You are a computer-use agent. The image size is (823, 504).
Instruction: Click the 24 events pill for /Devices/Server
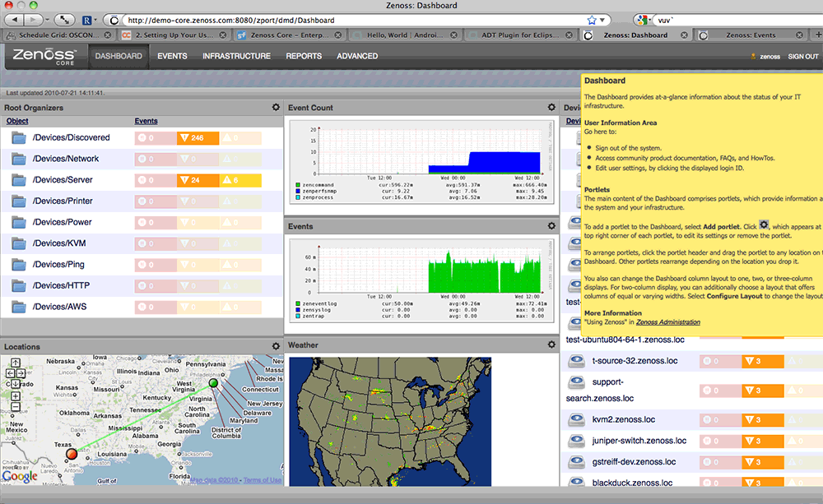point(198,180)
